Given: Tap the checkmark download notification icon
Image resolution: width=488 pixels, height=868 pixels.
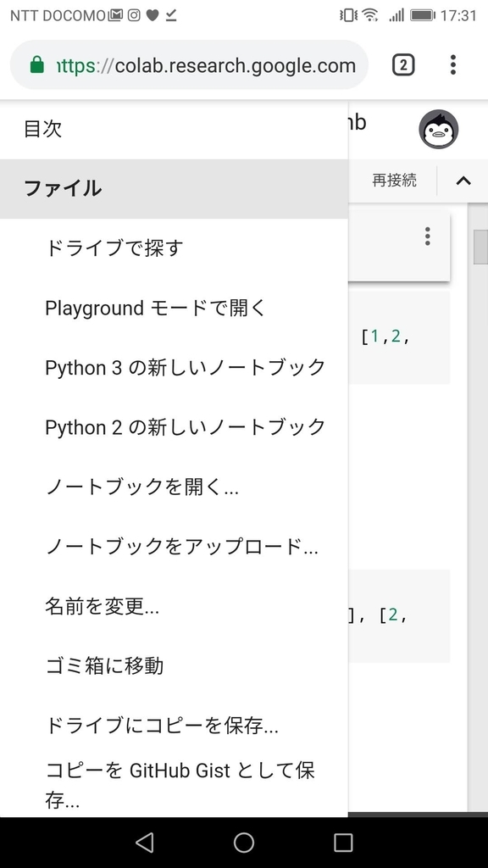Looking at the screenshot, I should (x=171, y=15).
